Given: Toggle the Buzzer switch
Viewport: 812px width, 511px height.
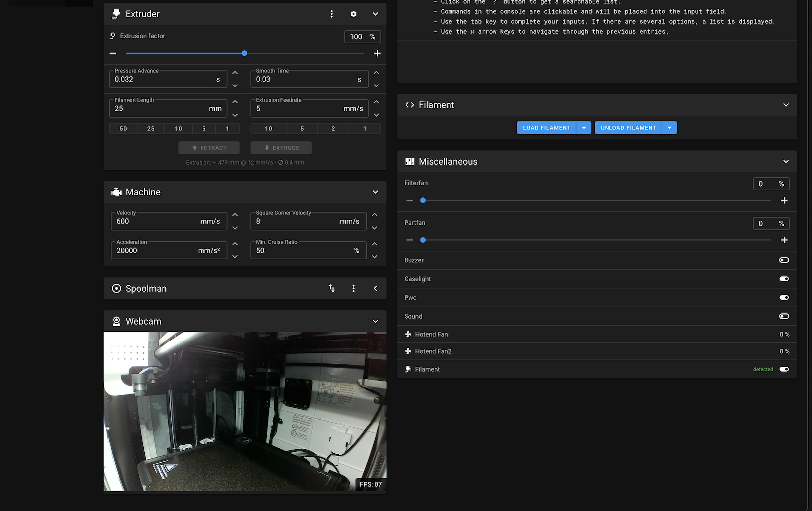Looking at the screenshot, I should point(784,260).
